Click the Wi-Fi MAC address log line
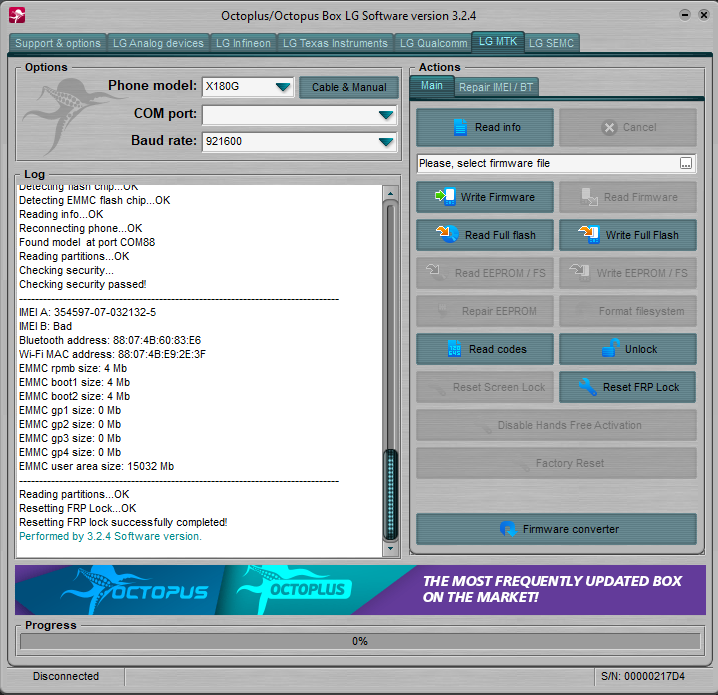The height and width of the screenshot is (695, 718). click(112, 354)
